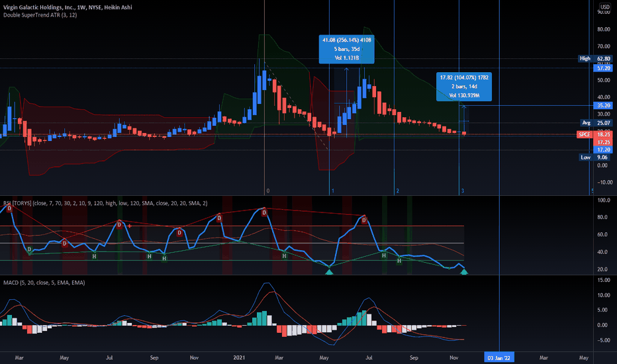Viewport: 617px width, 364px height.
Task: Click the Virgin Galactic Holdings chart title
Action: 68,7
